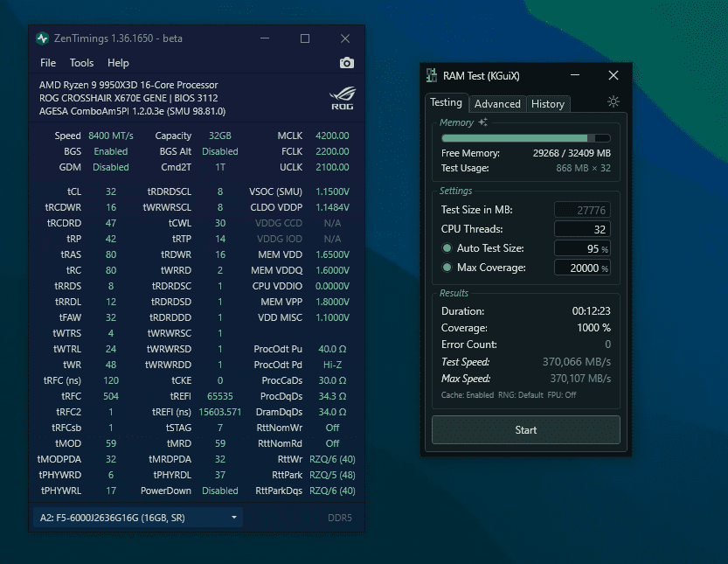This screenshot has height=564, width=728.
Task: Click the tRCDRD value 47
Action: 111,224
